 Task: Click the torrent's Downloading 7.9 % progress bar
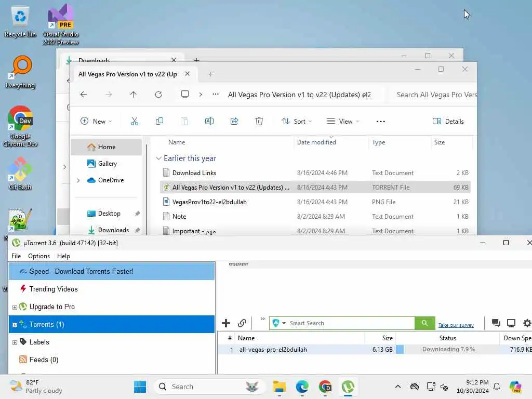(x=448, y=349)
